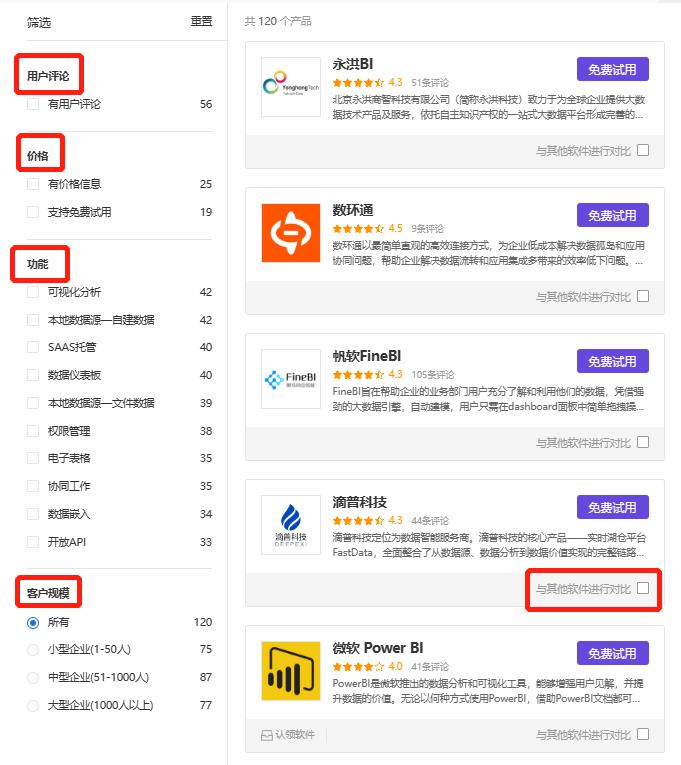
Task: Click 微软 Power BI description paragraph
Action: [488, 691]
